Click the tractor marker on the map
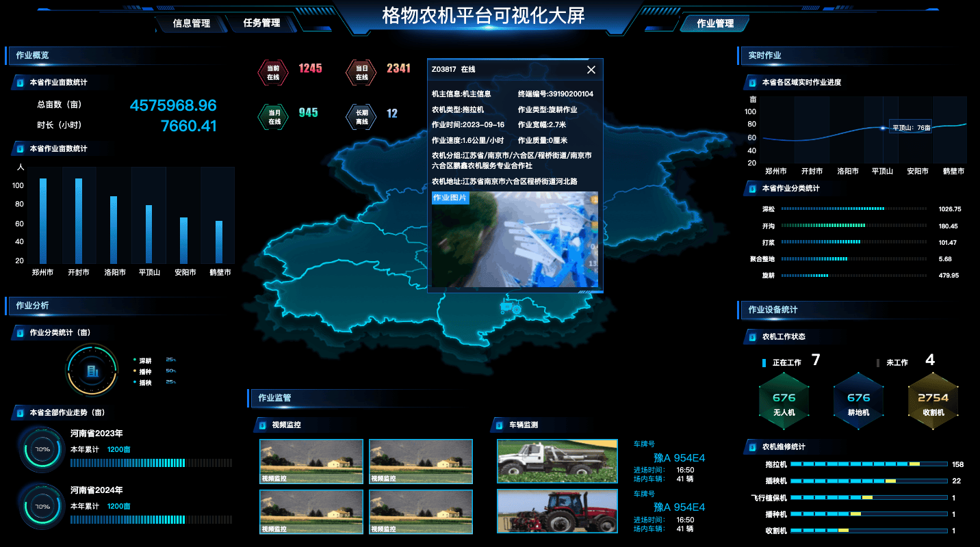 tap(511, 307)
